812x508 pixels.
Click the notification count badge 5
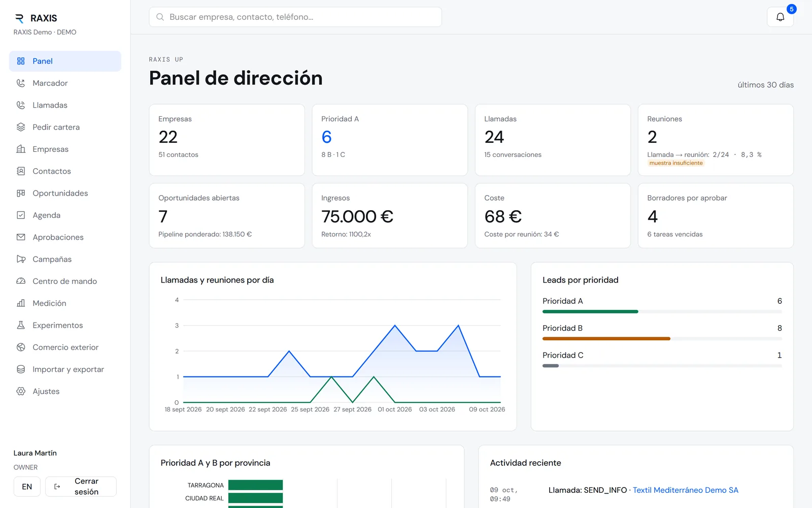point(791,9)
